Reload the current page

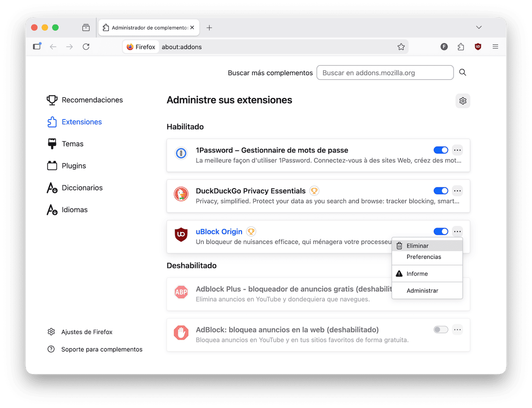[86, 47]
